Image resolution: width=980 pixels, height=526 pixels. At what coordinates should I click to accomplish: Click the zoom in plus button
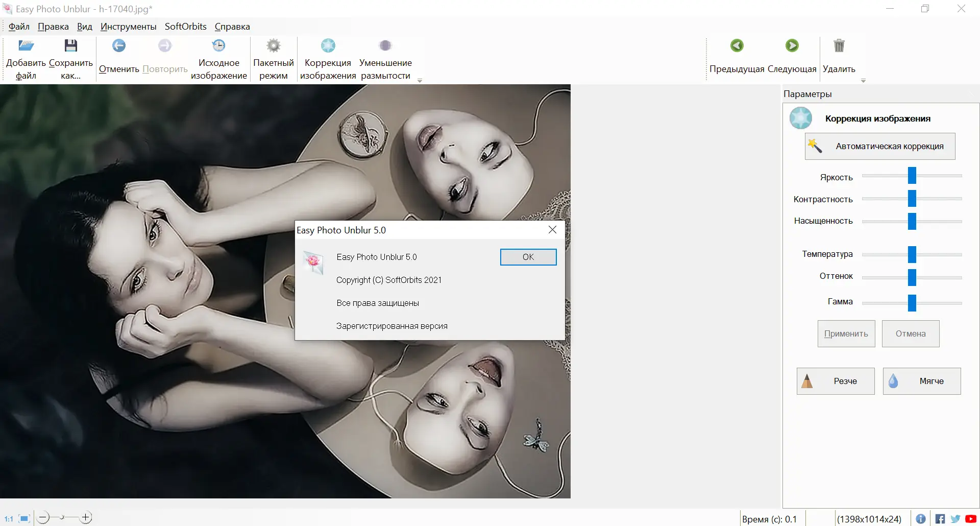86,518
